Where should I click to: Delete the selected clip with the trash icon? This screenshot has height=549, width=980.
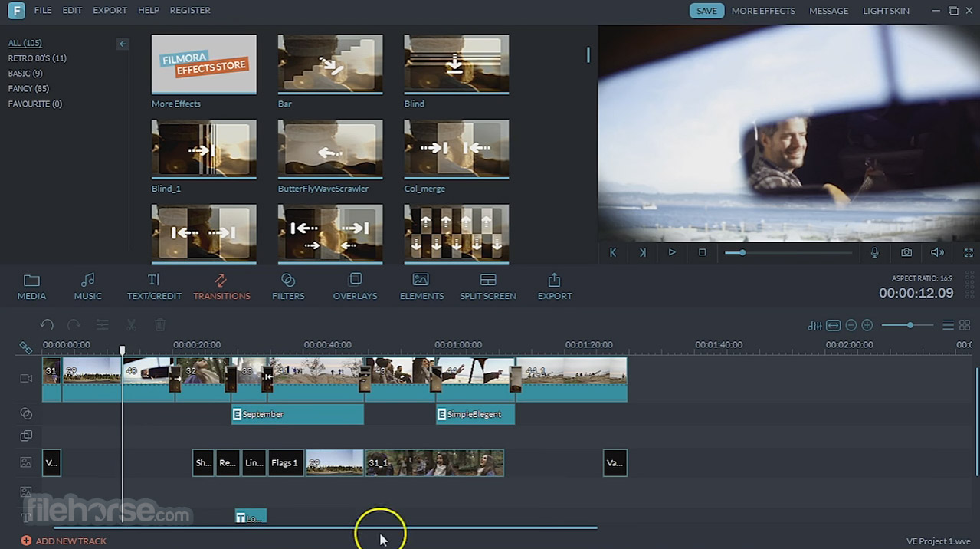[160, 325]
